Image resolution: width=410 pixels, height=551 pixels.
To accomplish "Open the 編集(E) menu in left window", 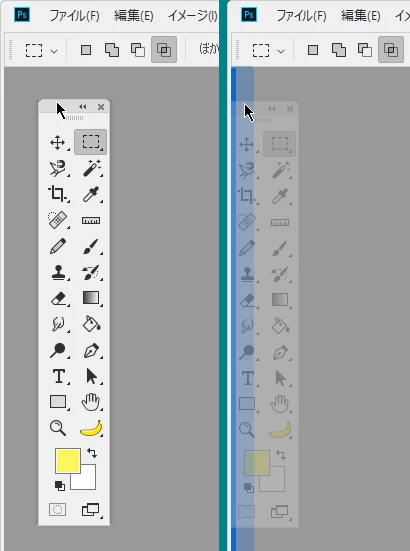I will tap(134, 16).
